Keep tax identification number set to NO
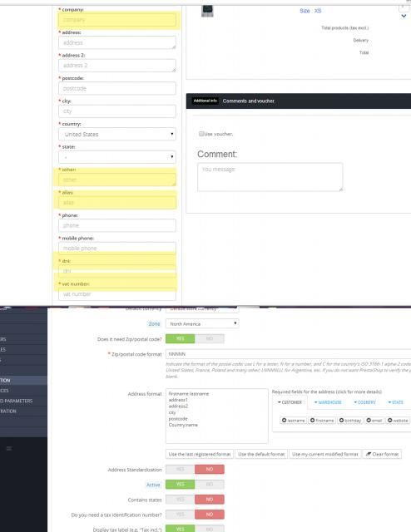Viewport: 411px width, 532px height. pyautogui.click(x=210, y=515)
